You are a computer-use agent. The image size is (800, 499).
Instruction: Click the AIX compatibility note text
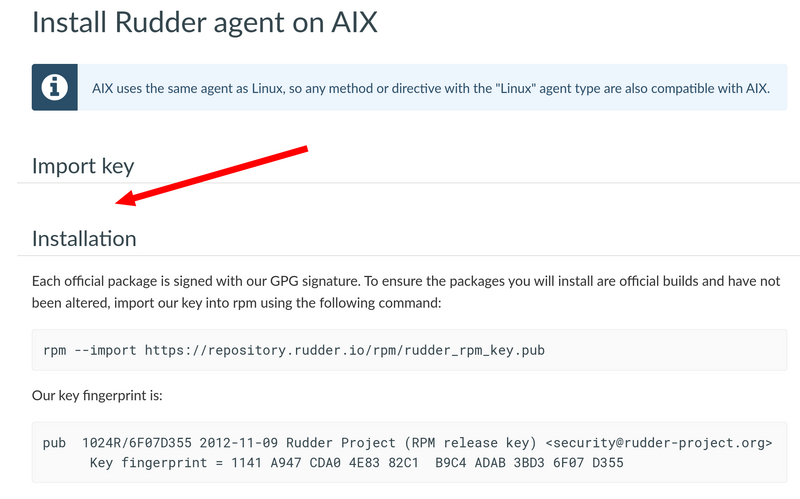point(431,88)
